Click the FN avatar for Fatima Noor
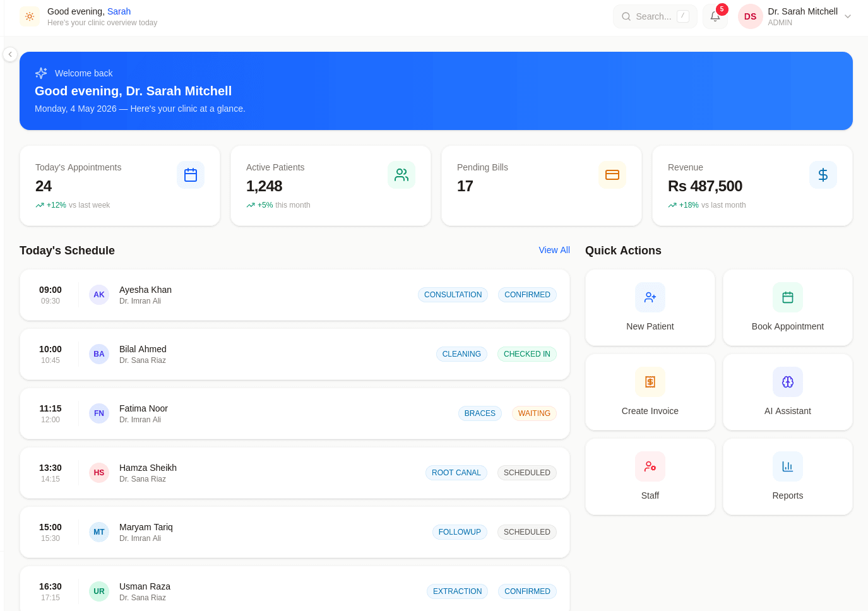 (99, 413)
